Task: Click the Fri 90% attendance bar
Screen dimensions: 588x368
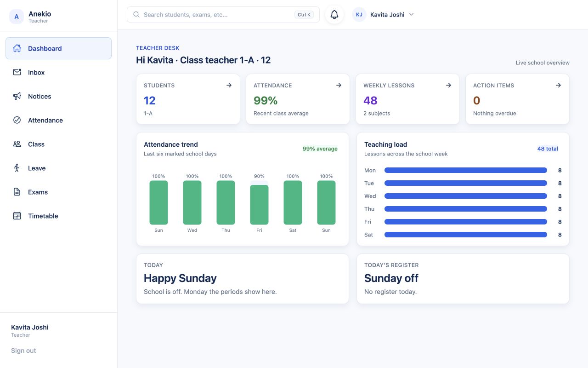Action: (x=259, y=205)
